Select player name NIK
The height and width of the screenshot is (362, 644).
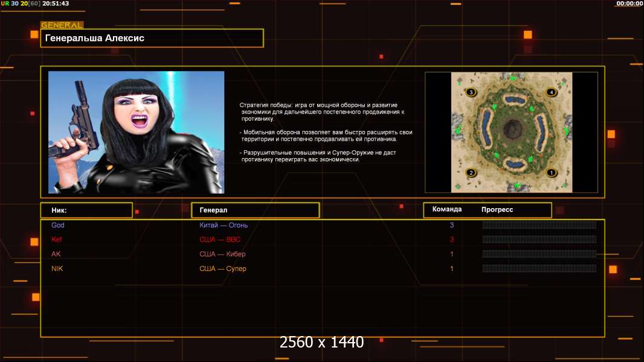pos(57,268)
